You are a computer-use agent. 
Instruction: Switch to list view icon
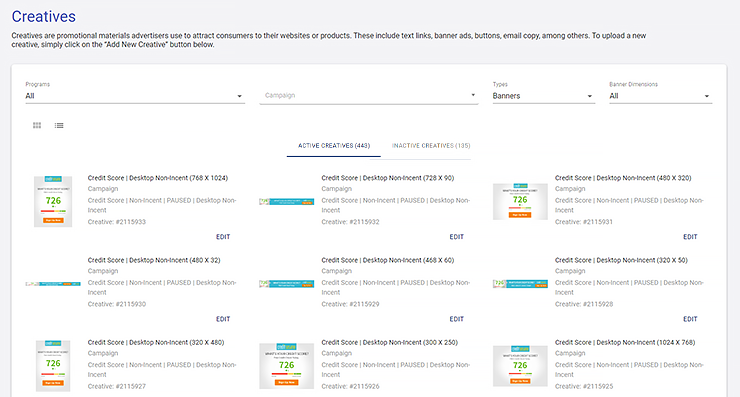point(59,125)
